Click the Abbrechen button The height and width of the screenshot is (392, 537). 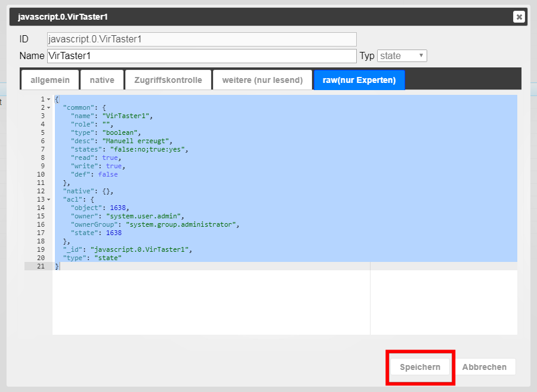pyautogui.click(x=484, y=367)
